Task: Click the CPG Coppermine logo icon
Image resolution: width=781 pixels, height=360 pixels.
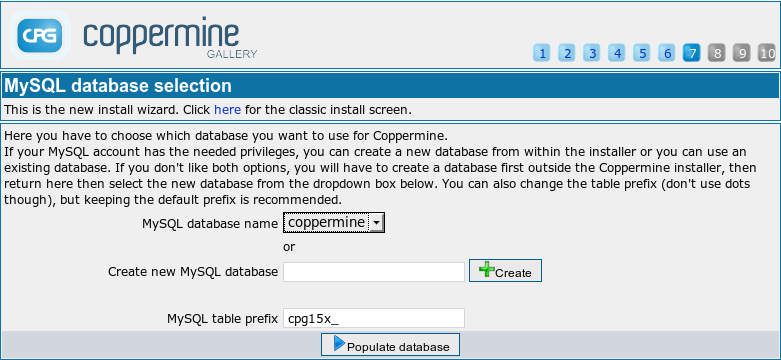Action: tap(40, 35)
